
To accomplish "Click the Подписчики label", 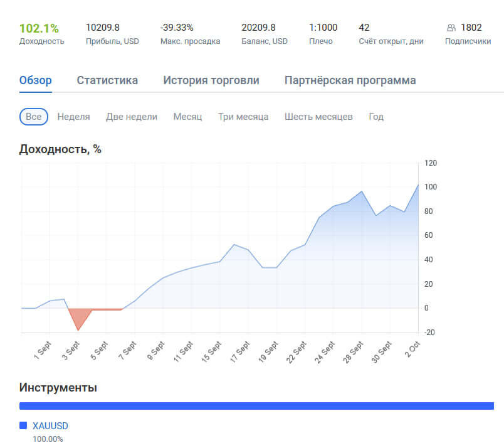I will [468, 41].
